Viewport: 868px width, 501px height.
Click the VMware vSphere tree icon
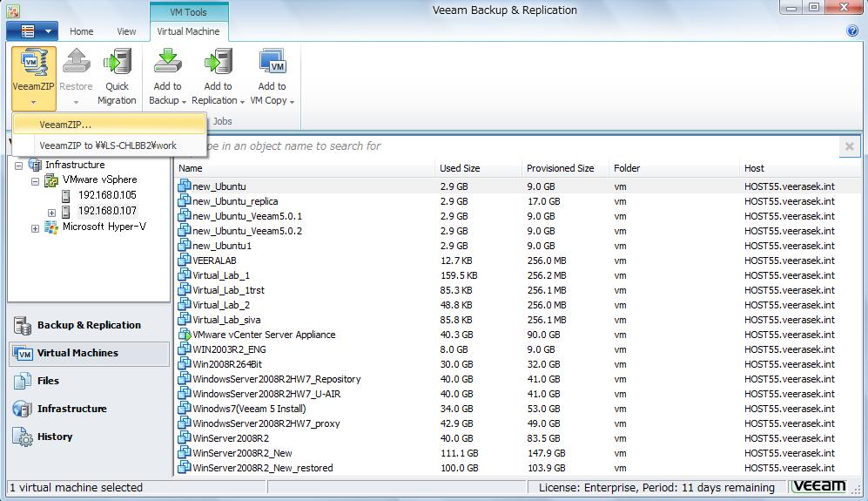[x=51, y=180]
